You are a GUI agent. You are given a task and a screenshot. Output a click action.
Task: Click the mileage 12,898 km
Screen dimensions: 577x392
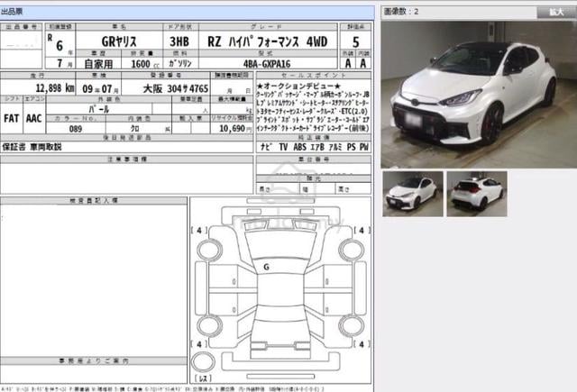[55, 88]
